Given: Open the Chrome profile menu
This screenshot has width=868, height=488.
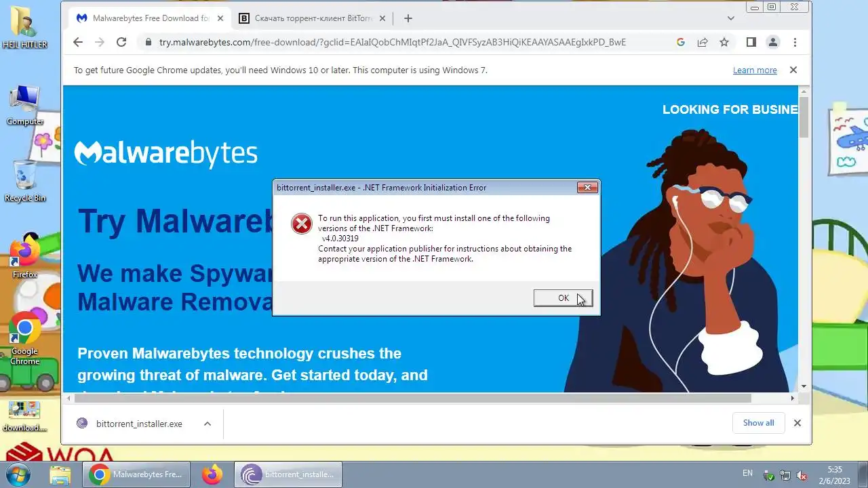Looking at the screenshot, I should (772, 42).
